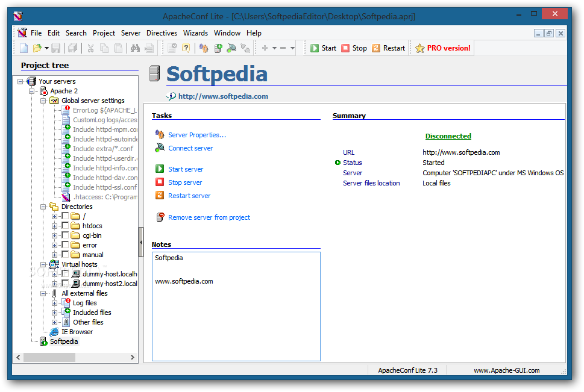Open the Server Properties... task link
The height and width of the screenshot is (392, 584).
tap(197, 135)
